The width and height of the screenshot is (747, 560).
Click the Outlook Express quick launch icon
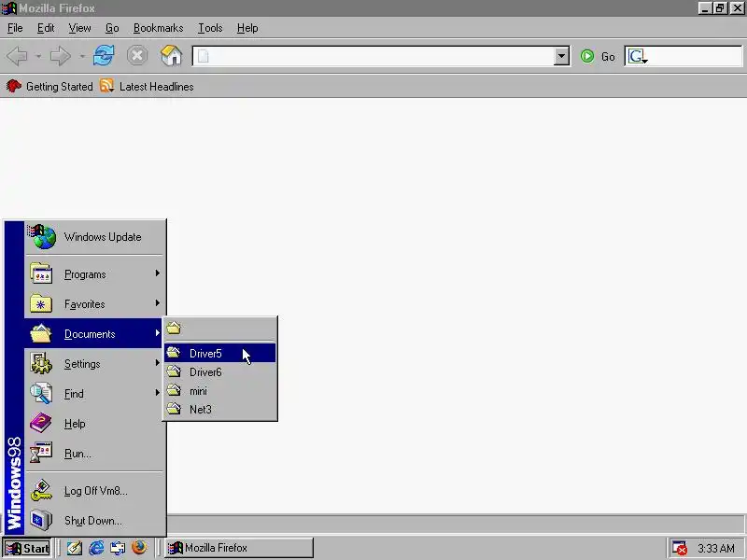coord(118,548)
